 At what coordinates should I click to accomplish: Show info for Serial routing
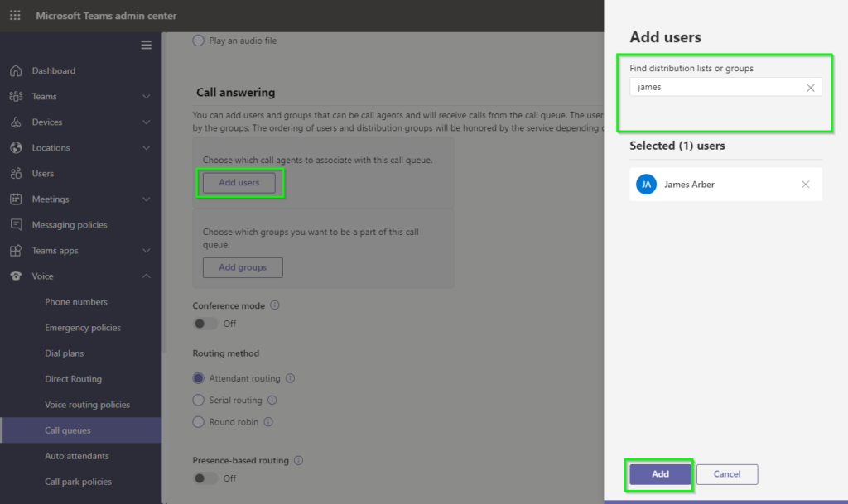pyautogui.click(x=272, y=400)
